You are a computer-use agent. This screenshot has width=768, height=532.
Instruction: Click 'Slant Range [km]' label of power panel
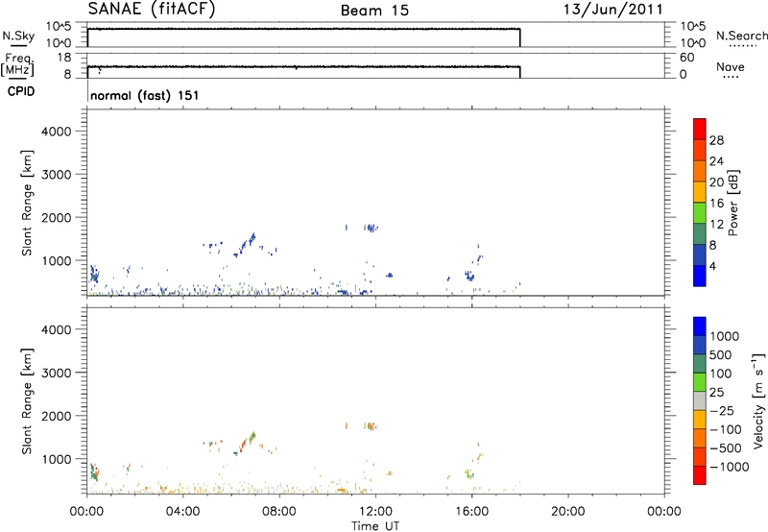coord(27,203)
